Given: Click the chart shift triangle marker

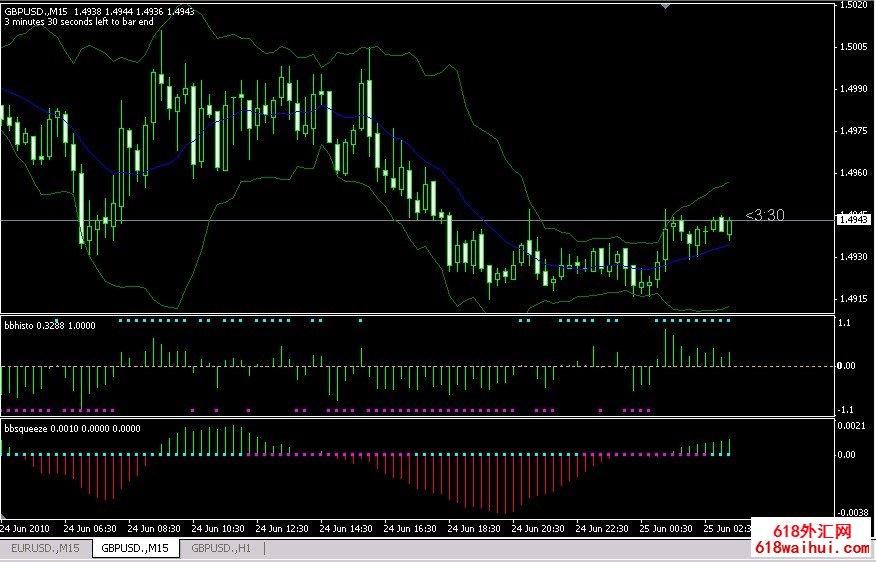Looking at the screenshot, I should 667,6.
